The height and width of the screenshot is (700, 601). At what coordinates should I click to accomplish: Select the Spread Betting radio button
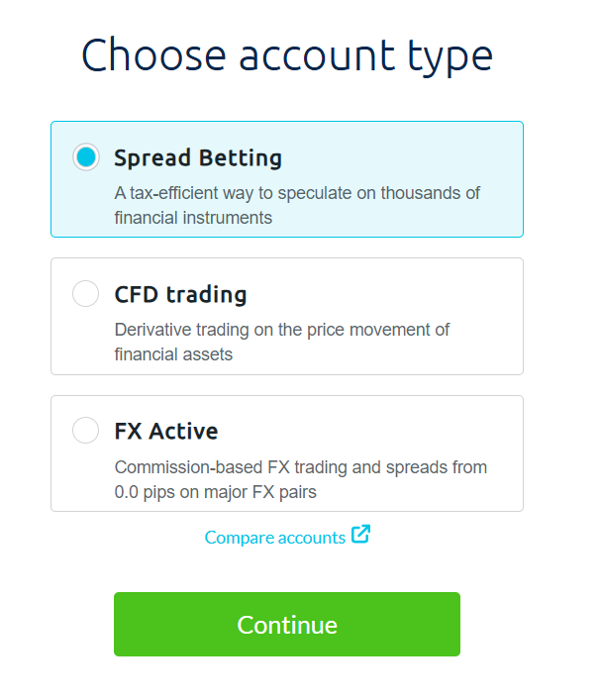(86, 156)
